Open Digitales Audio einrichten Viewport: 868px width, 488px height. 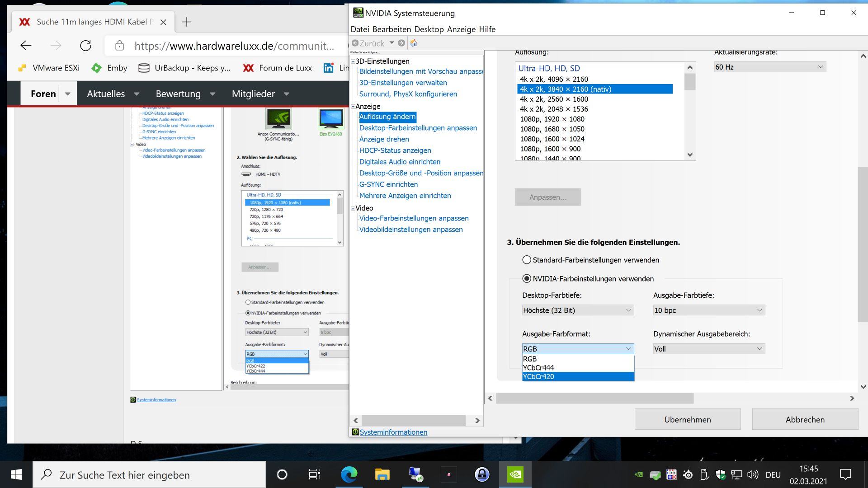[x=400, y=162]
